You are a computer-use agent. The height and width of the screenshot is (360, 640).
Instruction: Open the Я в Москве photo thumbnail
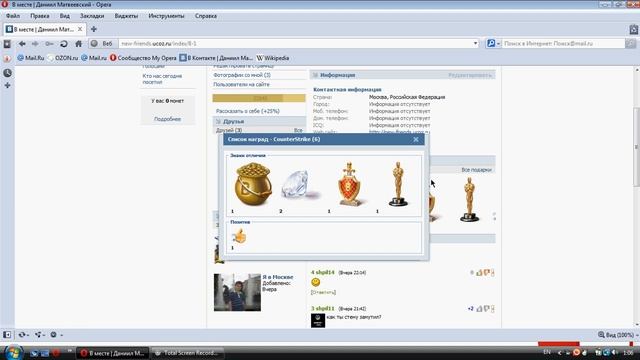coord(237,292)
